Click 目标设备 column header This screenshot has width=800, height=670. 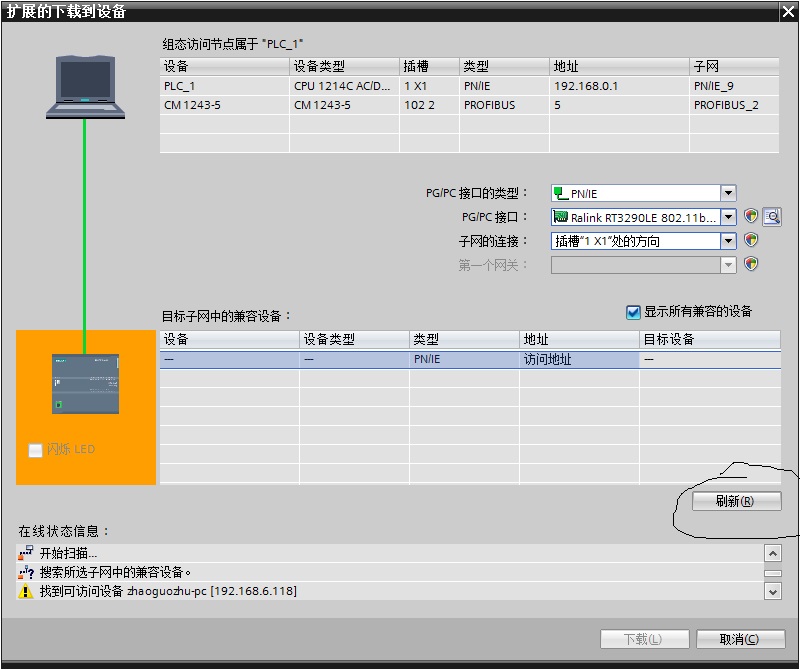tap(710, 339)
